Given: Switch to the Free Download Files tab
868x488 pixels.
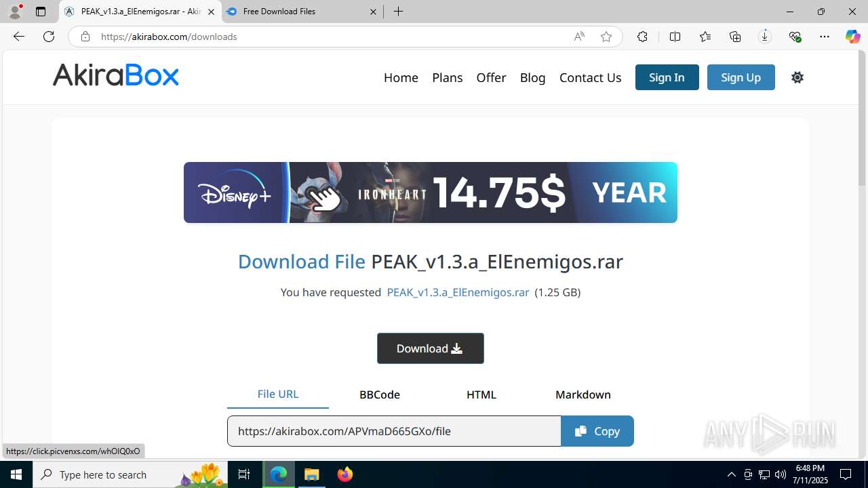Looking at the screenshot, I should [x=302, y=12].
